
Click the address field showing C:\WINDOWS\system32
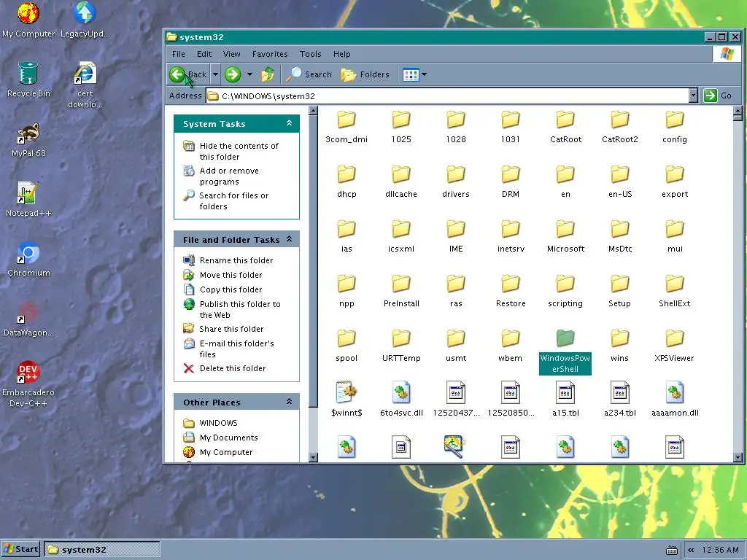pyautogui.click(x=448, y=96)
